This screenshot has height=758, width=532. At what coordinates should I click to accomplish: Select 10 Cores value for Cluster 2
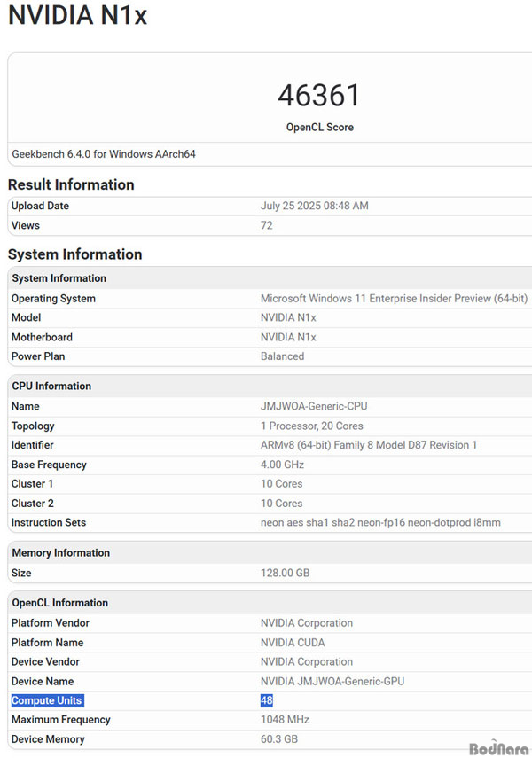(x=281, y=504)
